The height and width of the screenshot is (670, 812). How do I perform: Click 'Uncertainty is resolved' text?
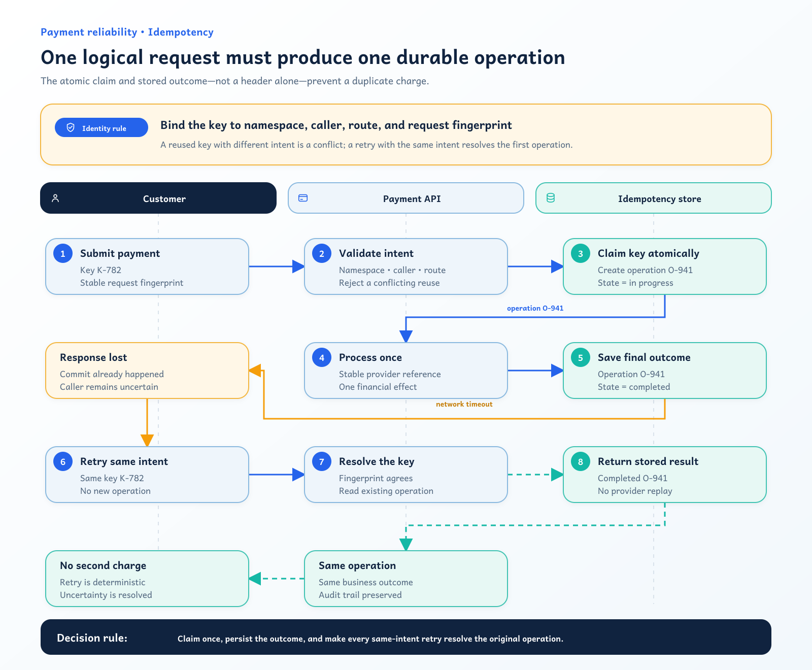pos(106,595)
